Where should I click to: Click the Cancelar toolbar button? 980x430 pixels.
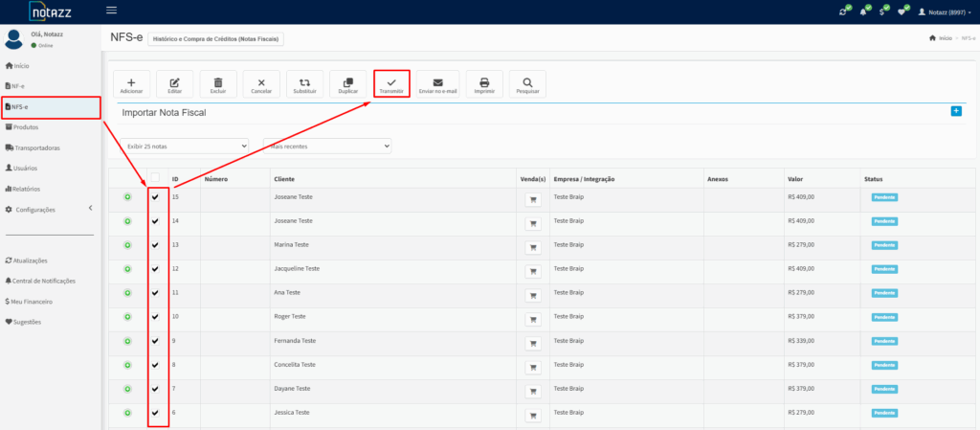pos(261,84)
